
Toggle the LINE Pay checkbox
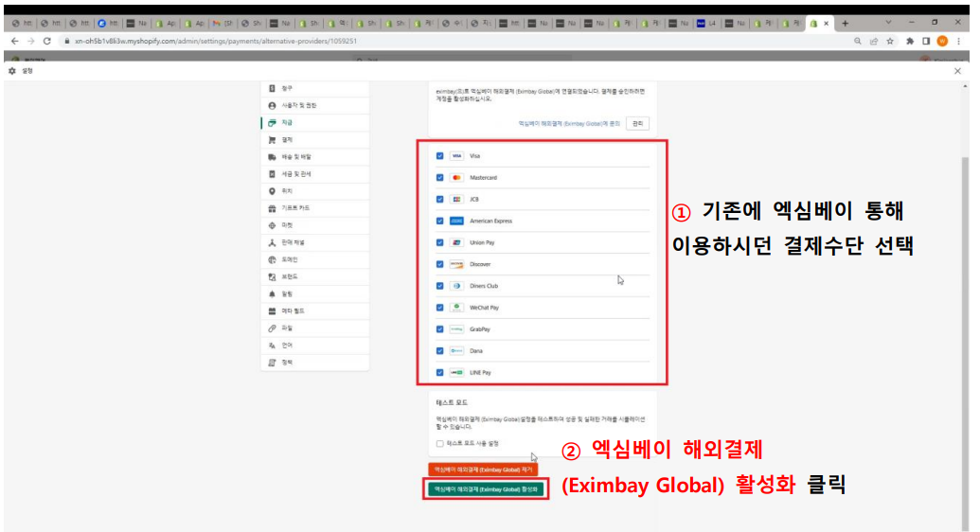[440, 373]
